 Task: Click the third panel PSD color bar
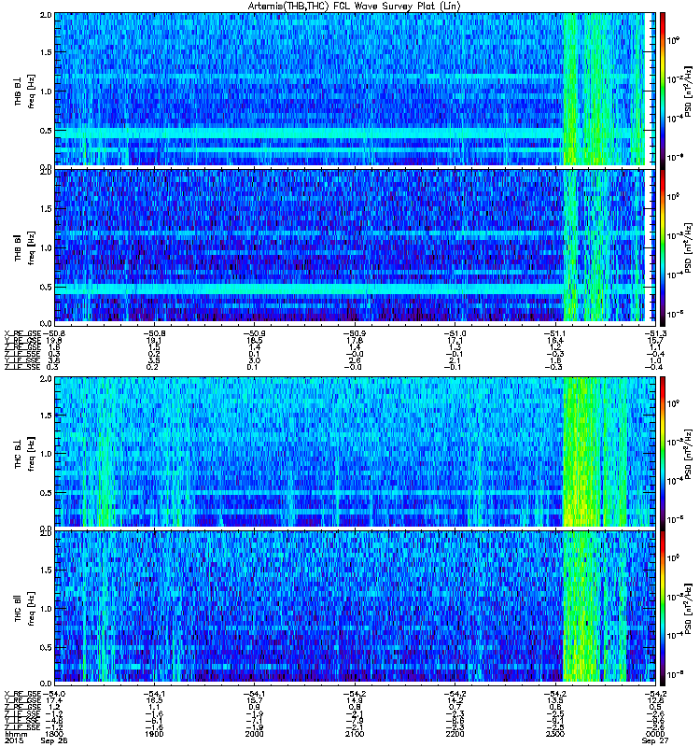click(x=663, y=452)
